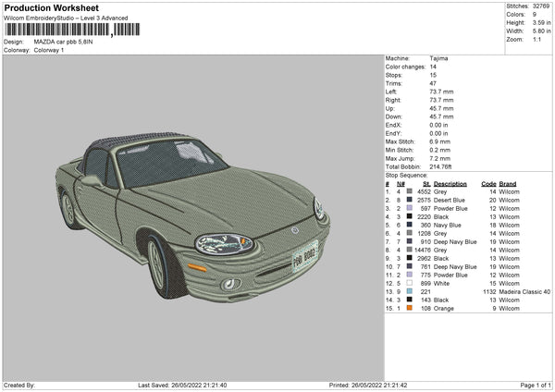Image resolution: width=555 pixels, height=392 pixels.
Task: Click the 'Code' column header
Action: [x=488, y=184]
